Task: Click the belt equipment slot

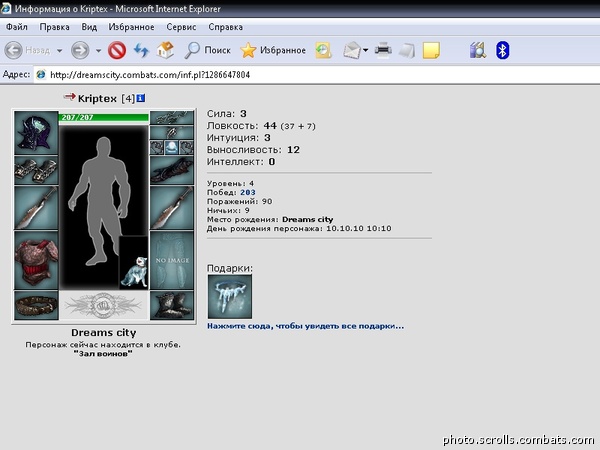Action: [36, 305]
